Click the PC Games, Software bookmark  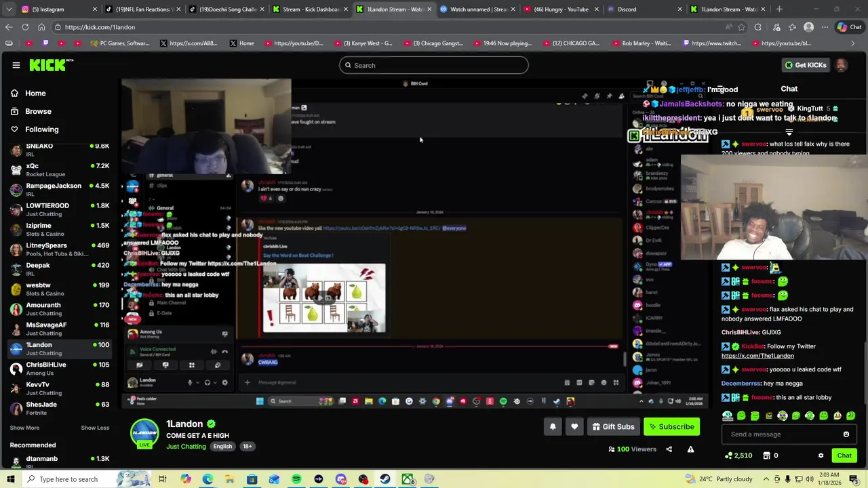tap(119, 43)
